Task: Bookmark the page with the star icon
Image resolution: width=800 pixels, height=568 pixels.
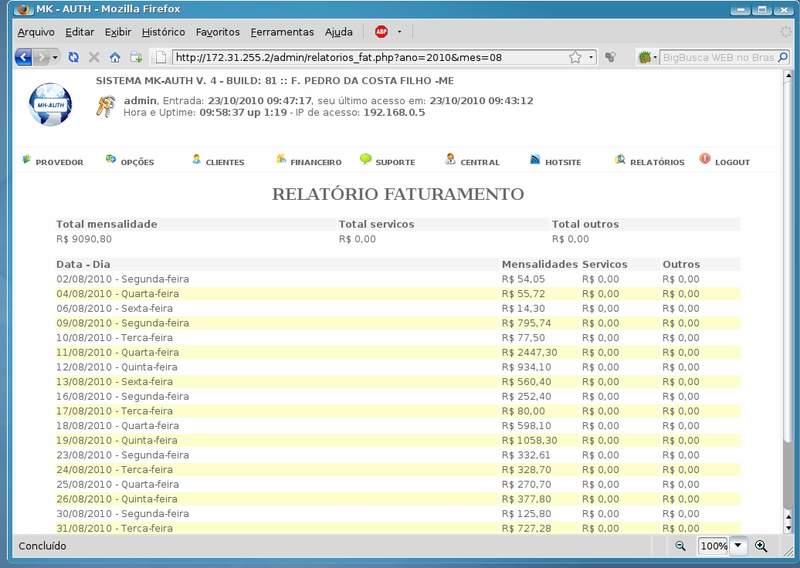Action: click(575, 57)
